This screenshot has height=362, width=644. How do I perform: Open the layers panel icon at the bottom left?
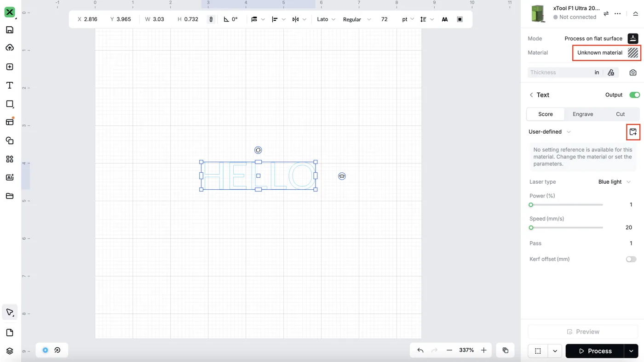(x=10, y=351)
